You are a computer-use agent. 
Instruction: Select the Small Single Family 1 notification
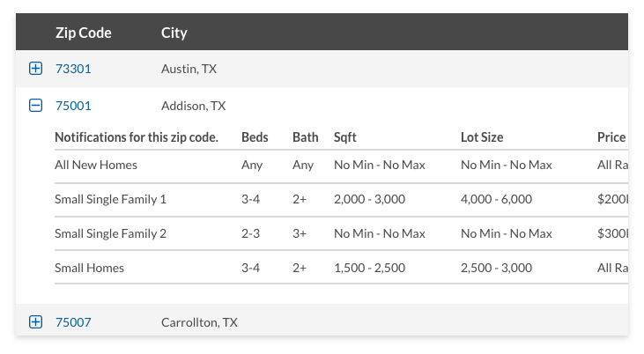coord(110,199)
